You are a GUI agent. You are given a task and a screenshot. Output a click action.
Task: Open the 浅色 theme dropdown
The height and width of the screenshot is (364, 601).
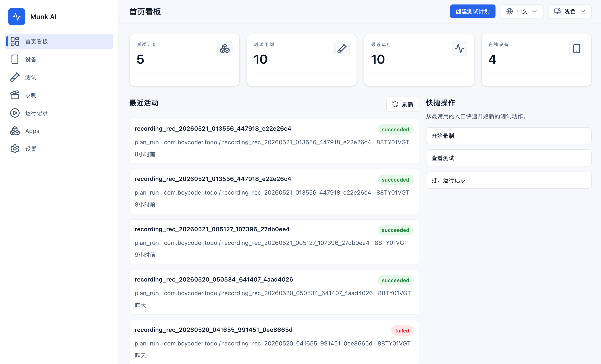[570, 12]
